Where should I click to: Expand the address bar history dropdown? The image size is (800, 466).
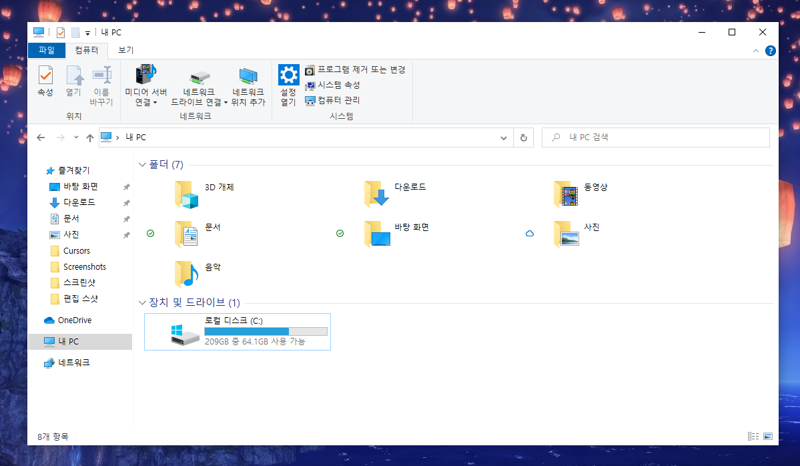point(504,138)
